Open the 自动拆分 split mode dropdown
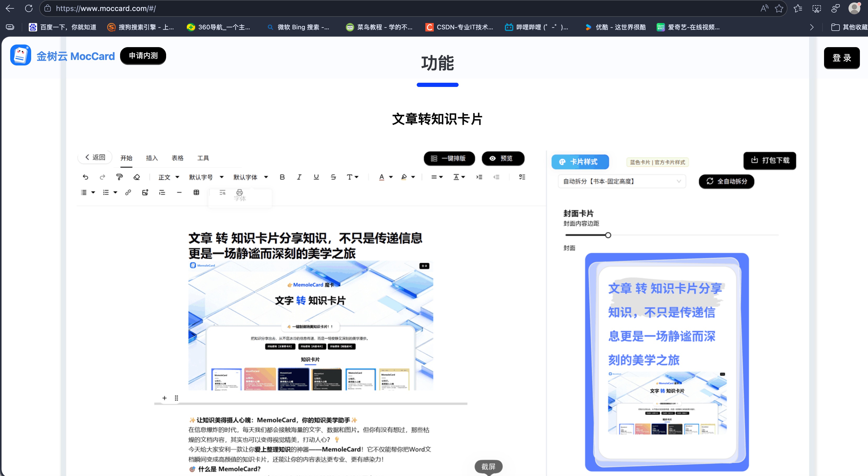This screenshot has width=868, height=476. (x=622, y=181)
